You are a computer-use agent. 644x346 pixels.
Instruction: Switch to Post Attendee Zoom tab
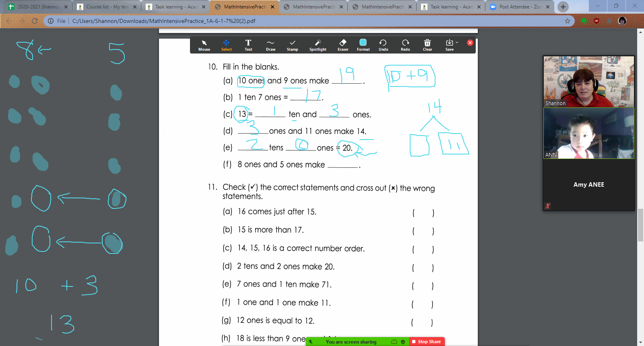(x=520, y=7)
